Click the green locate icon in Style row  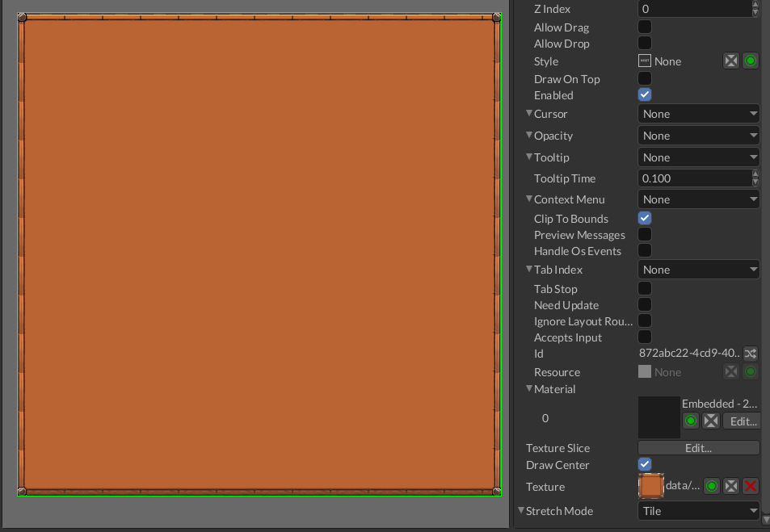751,61
